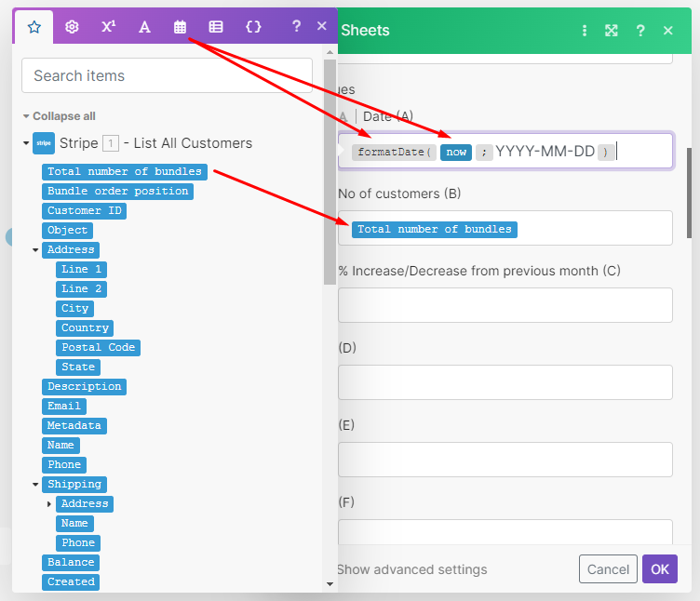The height and width of the screenshot is (601, 700).
Task: Select the Name item under Shipping
Action: pos(75,524)
